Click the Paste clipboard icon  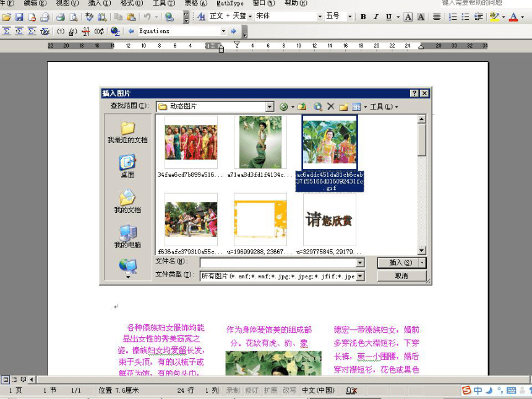point(131,17)
